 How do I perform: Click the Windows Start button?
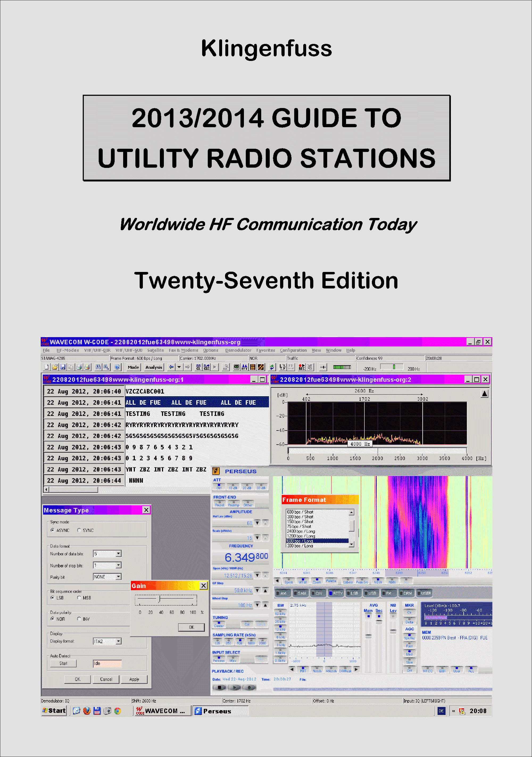[54, 711]
